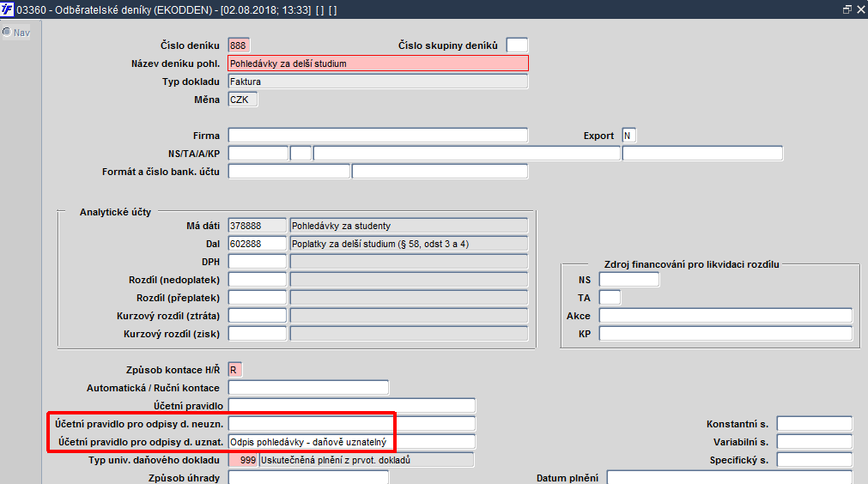This screenshot has width=868, height=484.
Task: Click the NS field in Zdroj financování
Action: (x=629, y=280)
